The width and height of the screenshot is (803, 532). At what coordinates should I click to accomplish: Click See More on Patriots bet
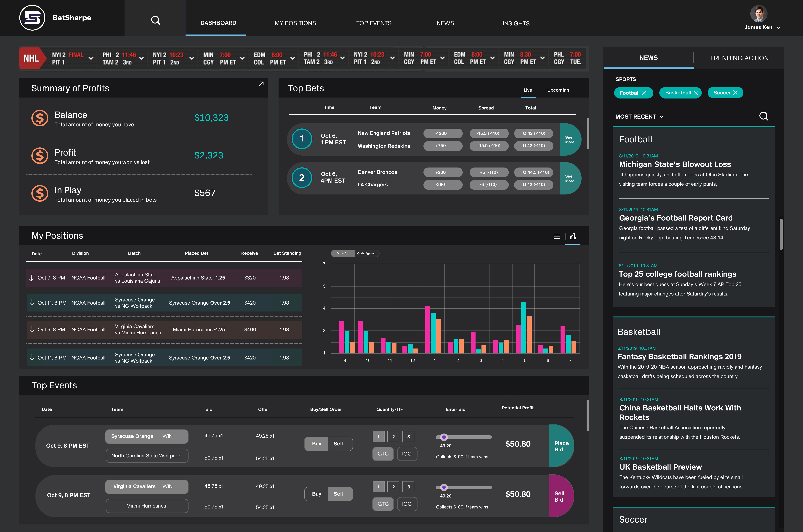point(570,140)
